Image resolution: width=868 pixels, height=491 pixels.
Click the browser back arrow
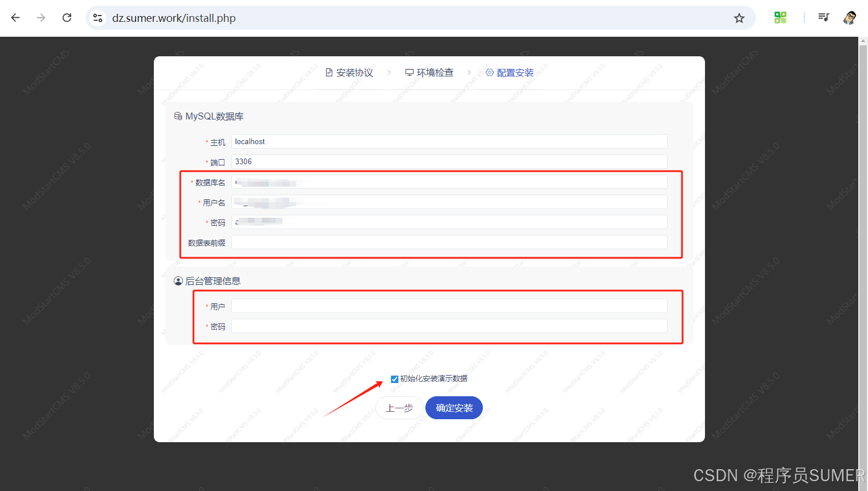coord(15,18)
